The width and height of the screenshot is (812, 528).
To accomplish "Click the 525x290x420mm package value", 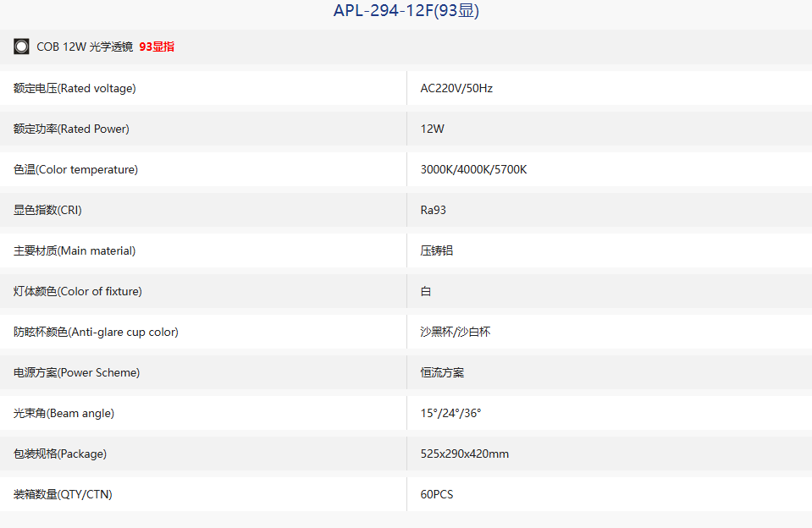I will [465, 454].
